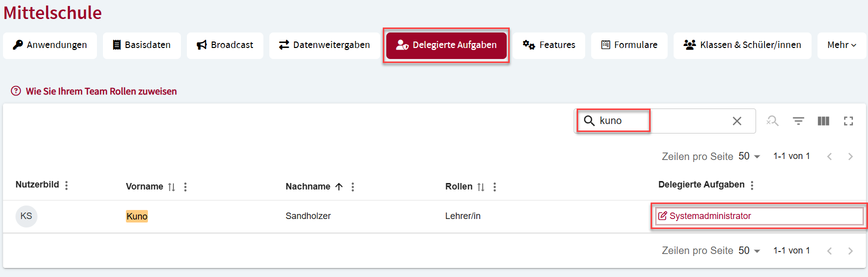Open the filter list icon
This screenshot has width=868, height=277.
click(798, 121)
